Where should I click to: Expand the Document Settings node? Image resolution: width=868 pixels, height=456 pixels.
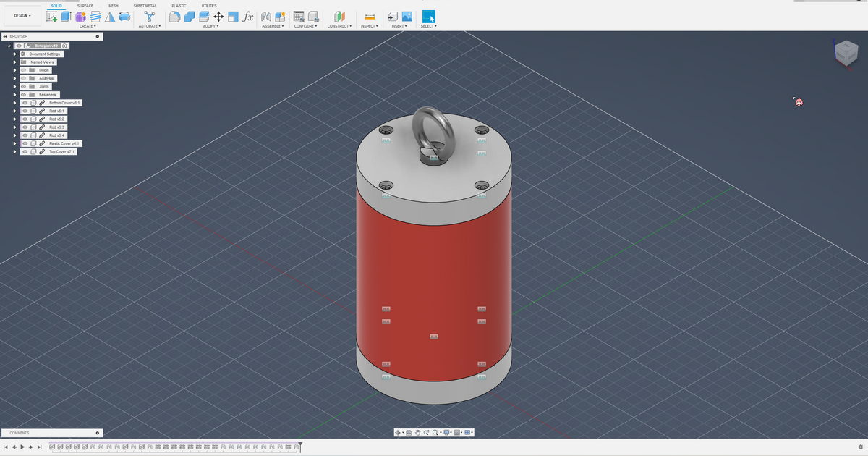[x=14, y=54]
